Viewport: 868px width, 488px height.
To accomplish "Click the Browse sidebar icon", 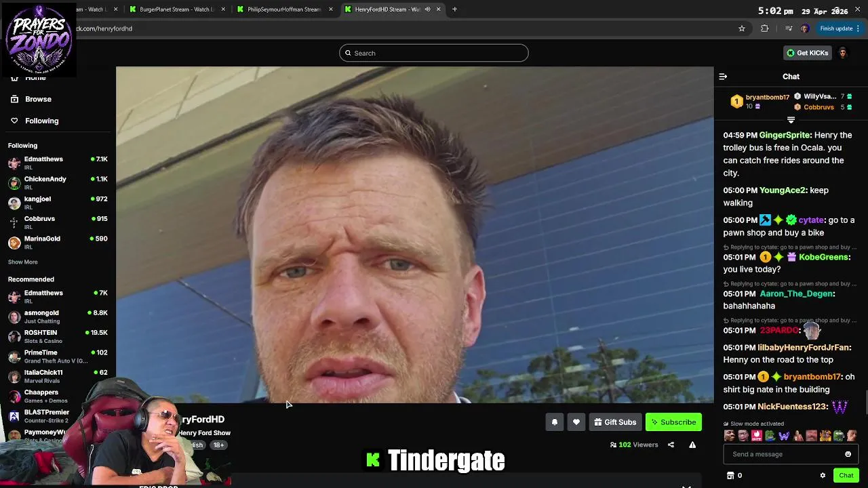I will pyautogui.click(x=14, y=99).
